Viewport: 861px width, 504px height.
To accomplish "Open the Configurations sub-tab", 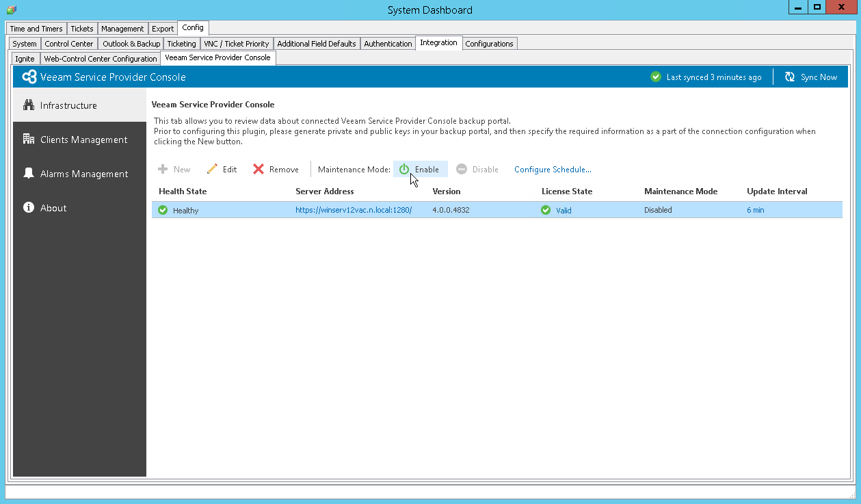I will pyautogui.click(x=490, y=44).
